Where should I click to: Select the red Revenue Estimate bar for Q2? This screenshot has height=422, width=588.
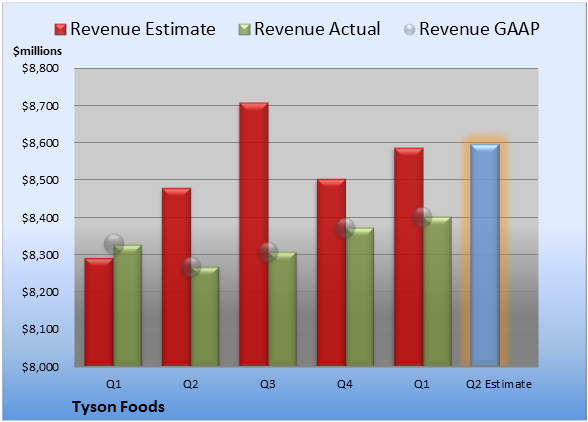coord(176,277)
